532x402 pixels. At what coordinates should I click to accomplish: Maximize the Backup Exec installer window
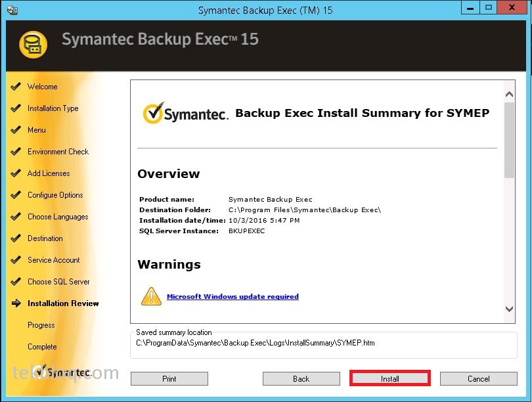[x=488, y=8]
